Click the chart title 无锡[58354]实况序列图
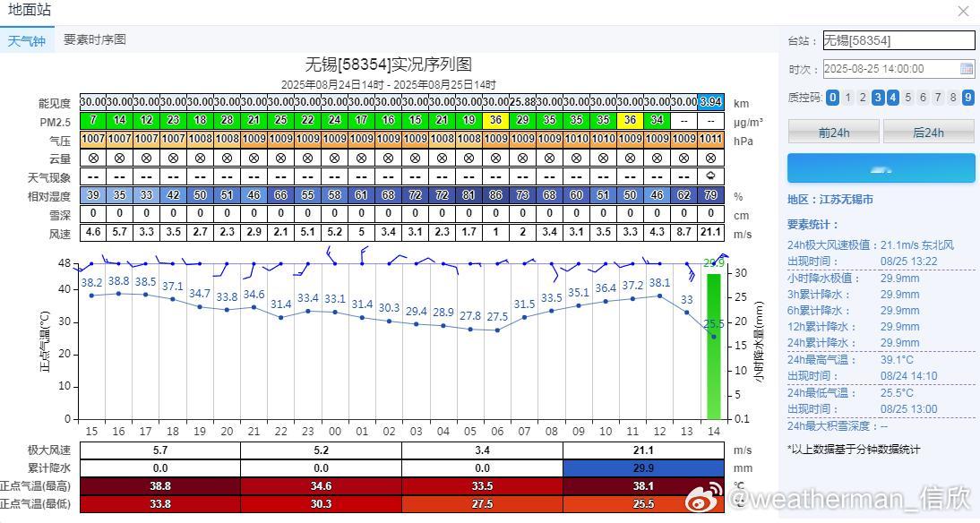Screen dimensions: 980x523 click(388, 64)
